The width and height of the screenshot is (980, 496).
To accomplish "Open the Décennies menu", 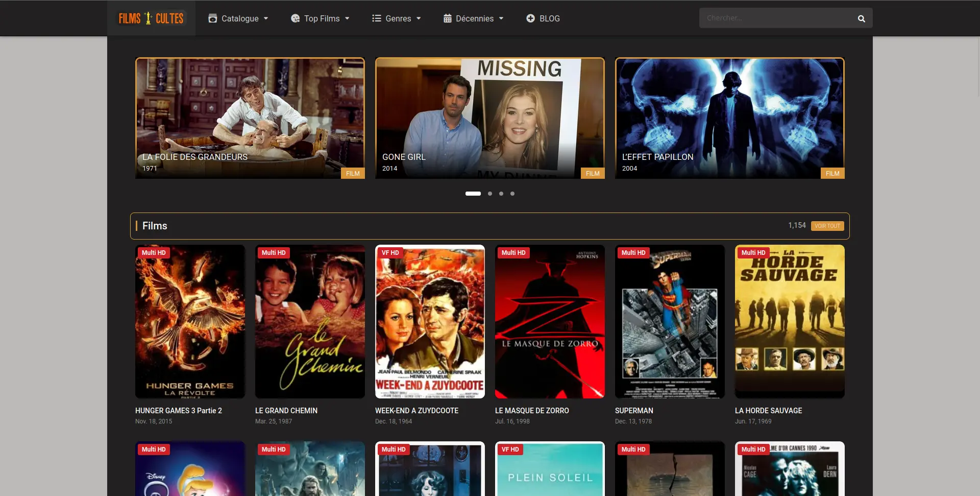I will [x=473, y=18].
